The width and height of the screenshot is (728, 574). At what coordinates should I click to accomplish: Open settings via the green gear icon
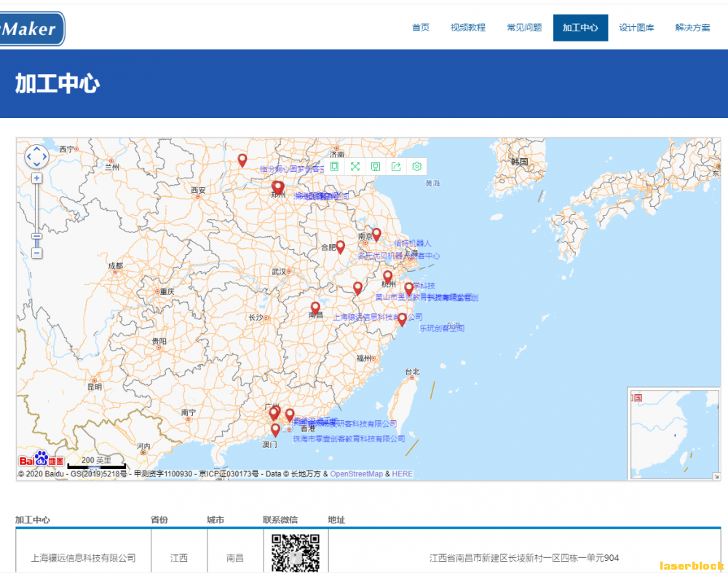tap(417, 167)
